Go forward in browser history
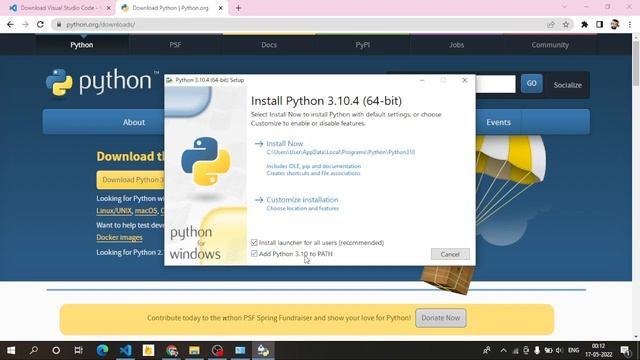Viewport: 640px width, 360px height. point(25,24)
